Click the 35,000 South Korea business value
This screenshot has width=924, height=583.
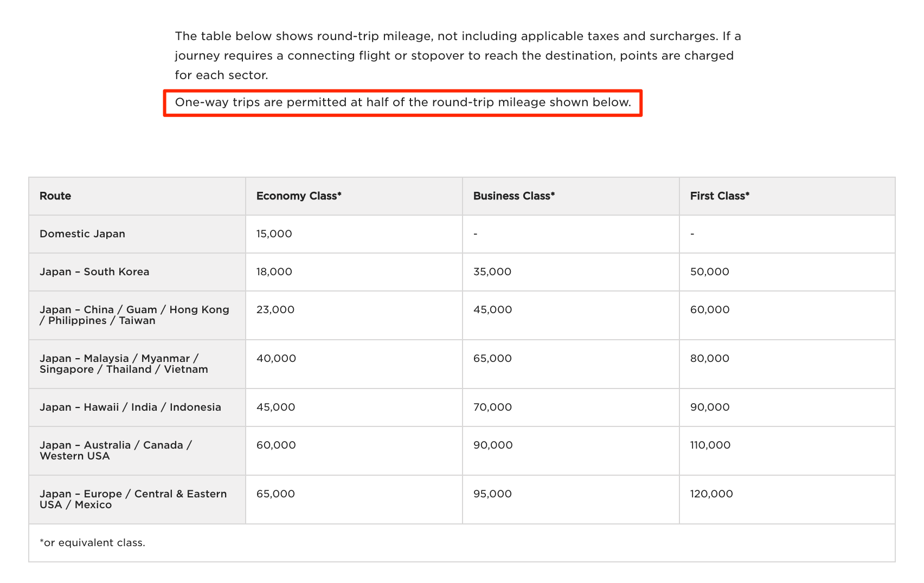[492, 272]
